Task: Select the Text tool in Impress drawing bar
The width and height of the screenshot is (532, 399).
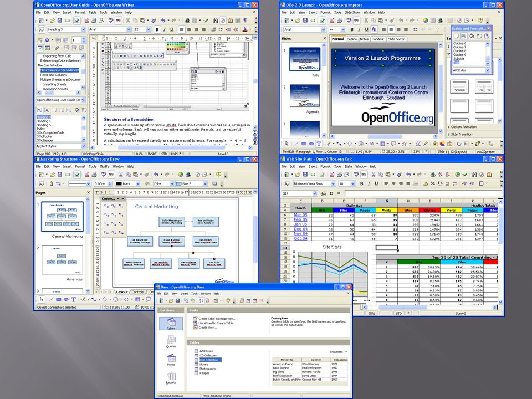Action: tap(319, 144)
